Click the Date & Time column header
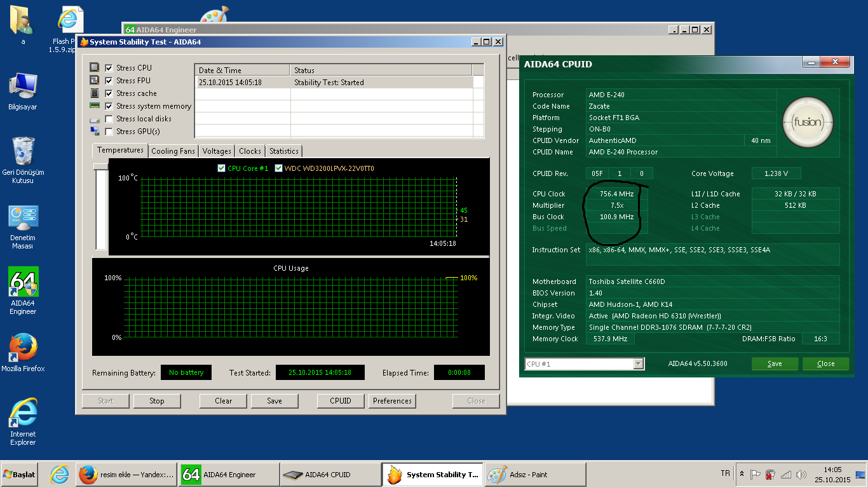This screenshot has width=868, height=488. coord(241,70)
